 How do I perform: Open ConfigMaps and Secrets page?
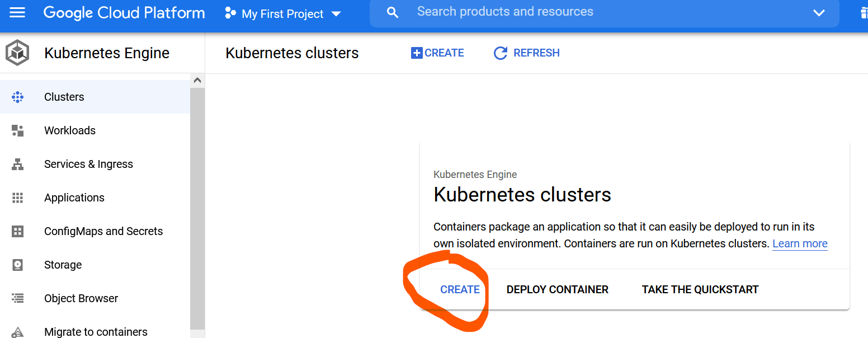95,231
